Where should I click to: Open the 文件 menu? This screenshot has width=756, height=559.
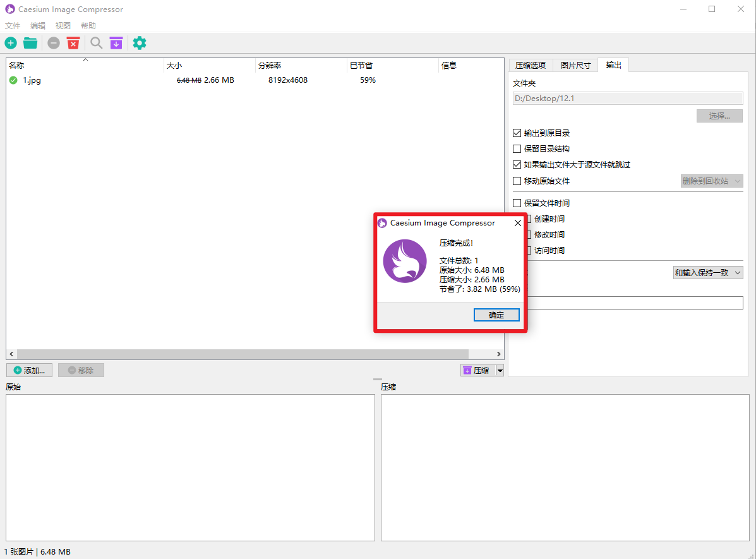(x=13, y=26)
